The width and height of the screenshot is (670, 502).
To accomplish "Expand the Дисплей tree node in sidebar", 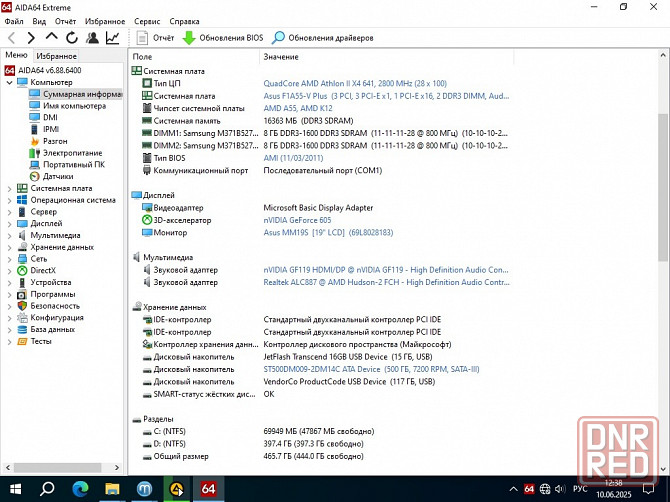I will click(9, 223).
